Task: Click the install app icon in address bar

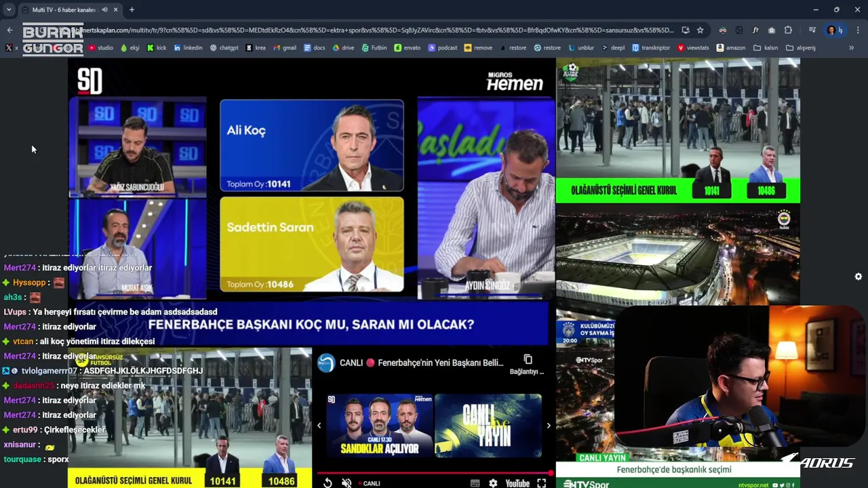Action: pos(686,30)
